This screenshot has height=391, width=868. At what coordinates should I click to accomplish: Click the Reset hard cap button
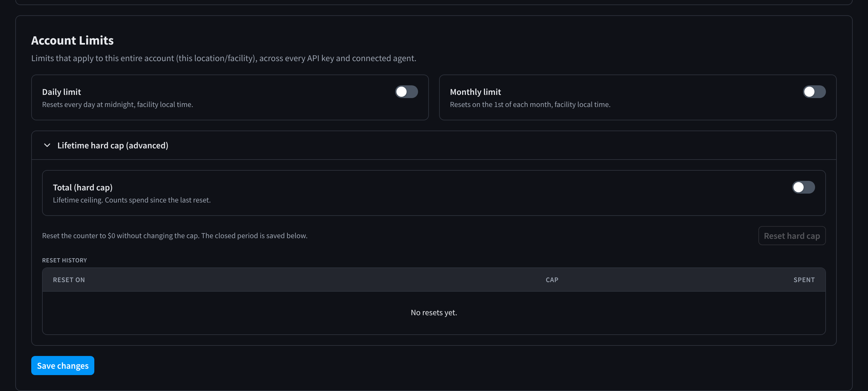(x=792, y=236)
